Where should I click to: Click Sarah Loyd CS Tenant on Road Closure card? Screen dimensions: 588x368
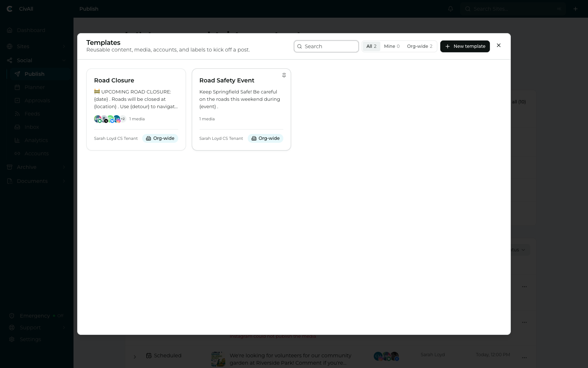(x=116, y=138)
